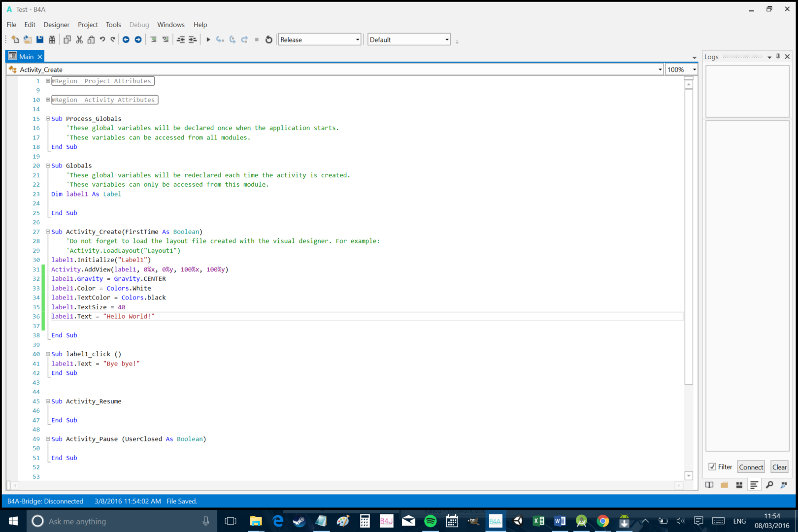Open the Files panel folder icon
Viewport: 798px width, 532px height.
[x=725, y=485]
